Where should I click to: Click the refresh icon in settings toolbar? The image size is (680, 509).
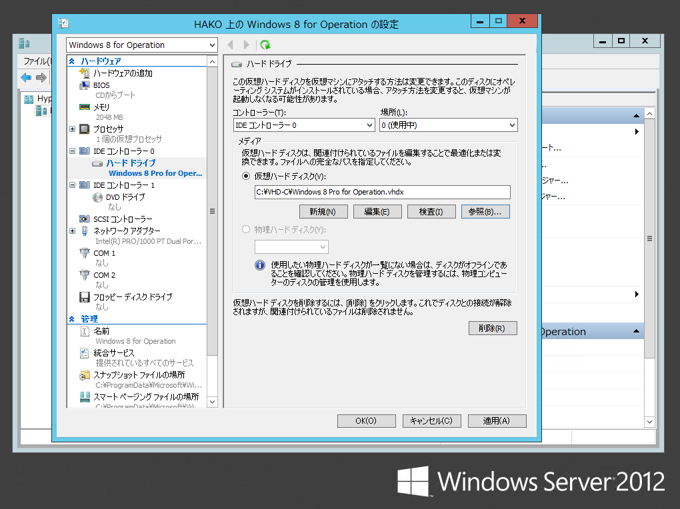(x=265, y=45)
